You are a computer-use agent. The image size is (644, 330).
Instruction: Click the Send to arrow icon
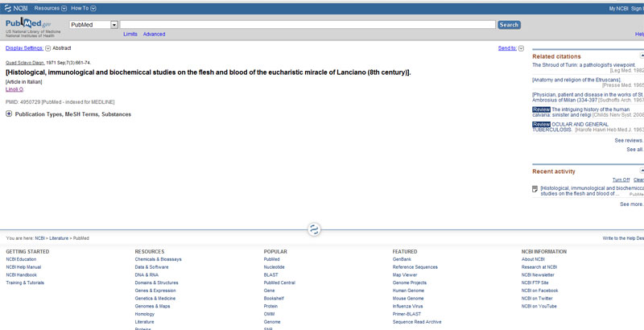[x=521, y=48]
